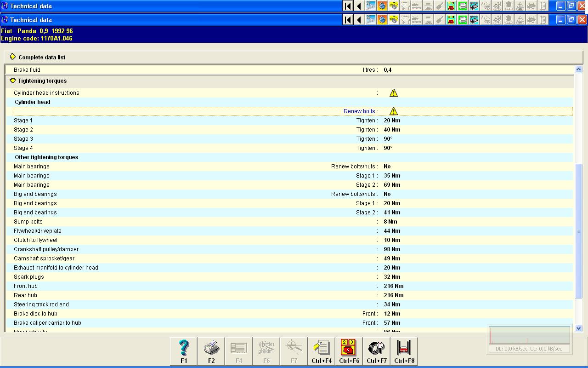Print data using the F2 printer button
588x368 pixels.
(211, 351)
